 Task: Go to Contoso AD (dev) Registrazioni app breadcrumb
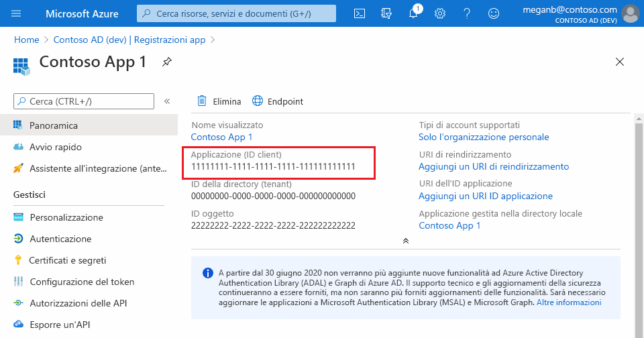pyautogui.click(x=129, y=40)
